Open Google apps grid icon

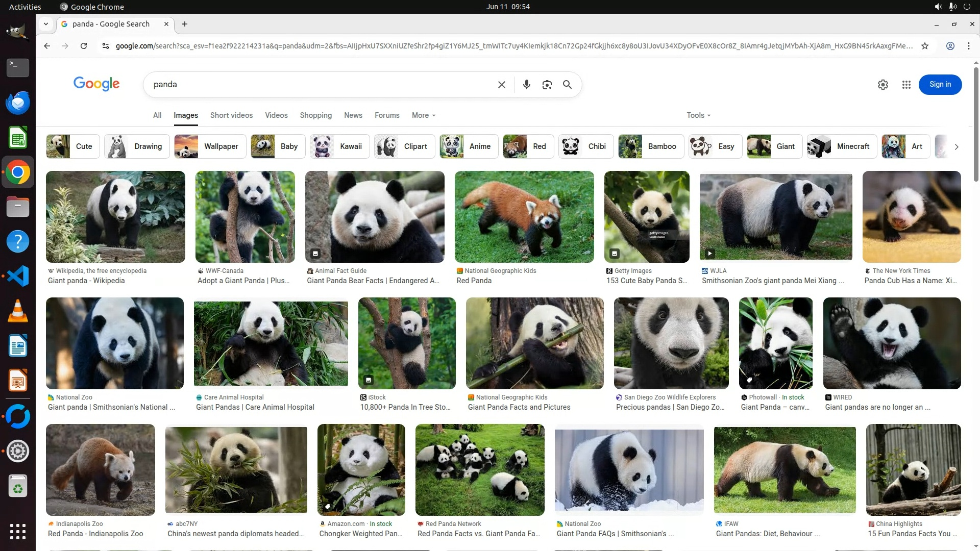[x=906, y=85]
